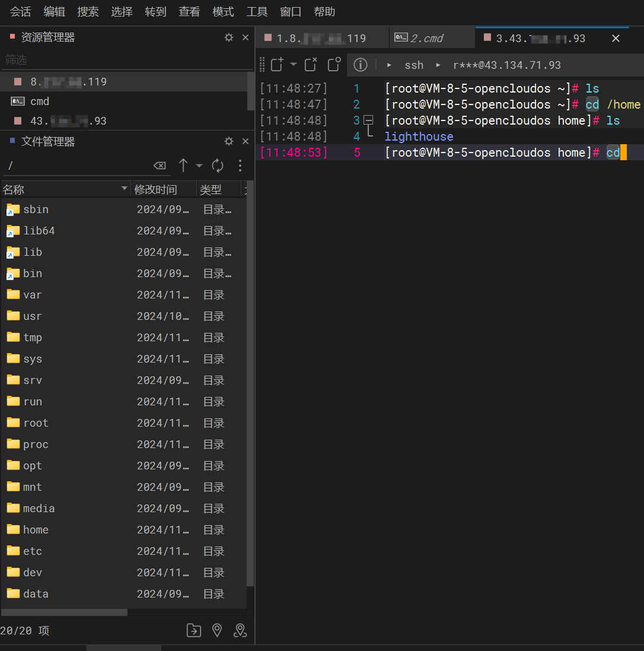This screenshot has width=644, height=651.
Task: Select the proc folder
Action: click(124, 444)
